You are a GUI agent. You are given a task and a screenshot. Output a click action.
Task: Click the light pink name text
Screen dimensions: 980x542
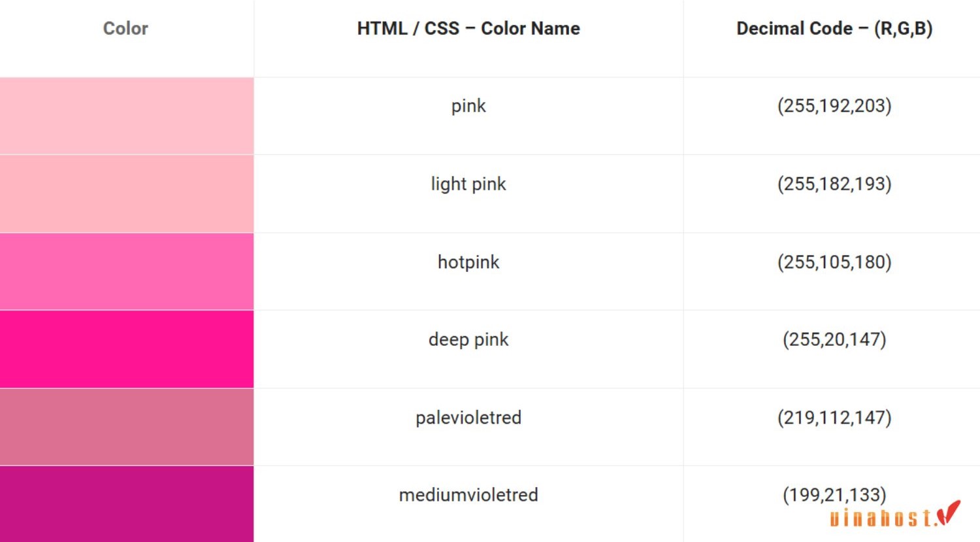[468, 184]
